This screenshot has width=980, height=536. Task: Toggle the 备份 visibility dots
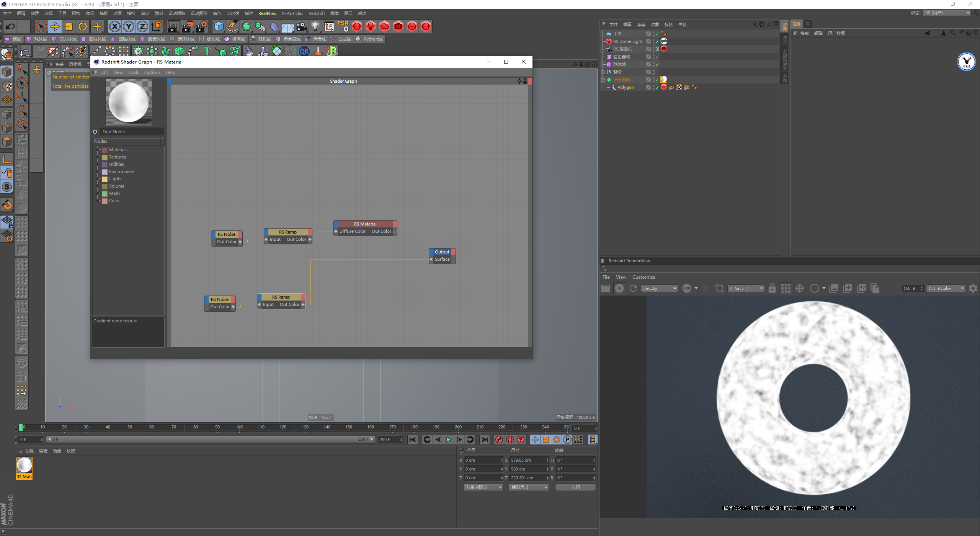coord(653,72)
